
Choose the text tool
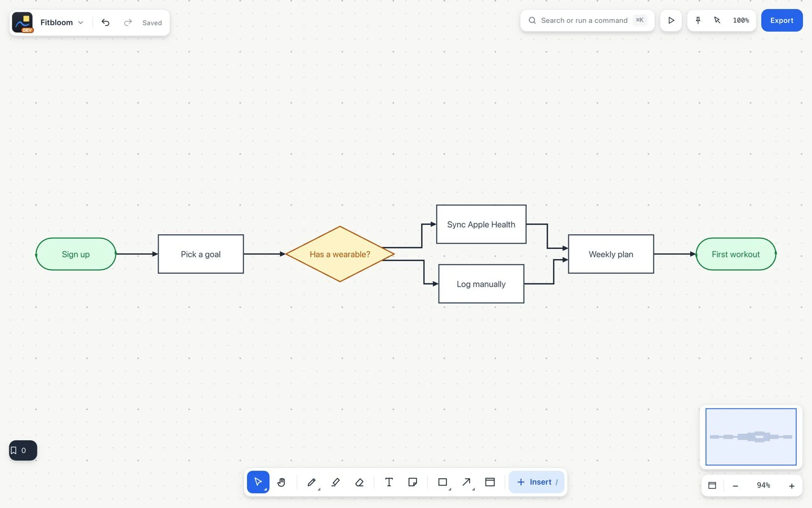pos(389,482)
